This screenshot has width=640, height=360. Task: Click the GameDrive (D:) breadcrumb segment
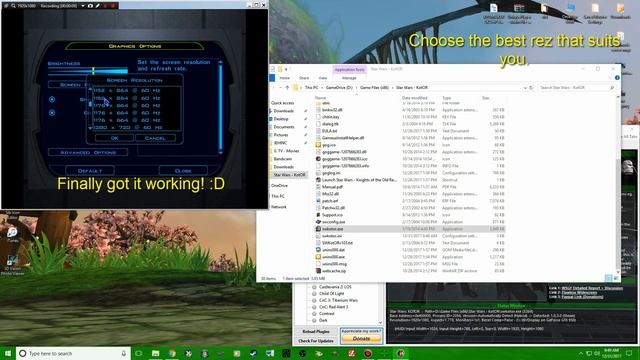coord(339,88)
